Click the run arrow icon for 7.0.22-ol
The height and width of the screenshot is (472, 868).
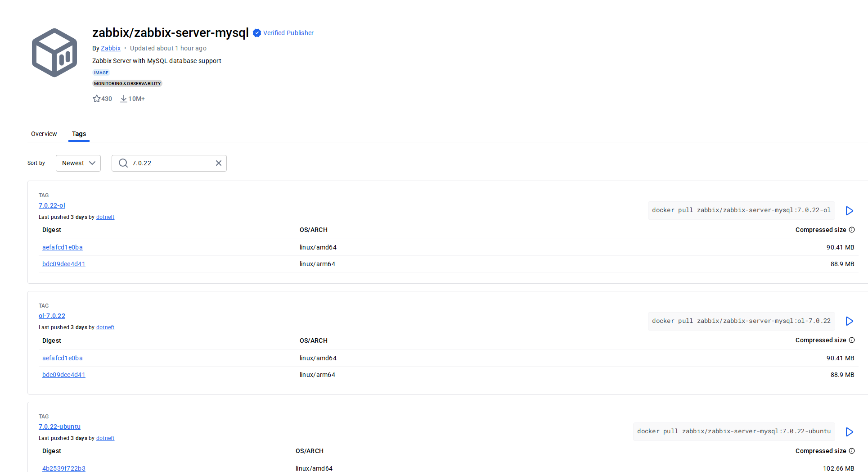[849, 211]
